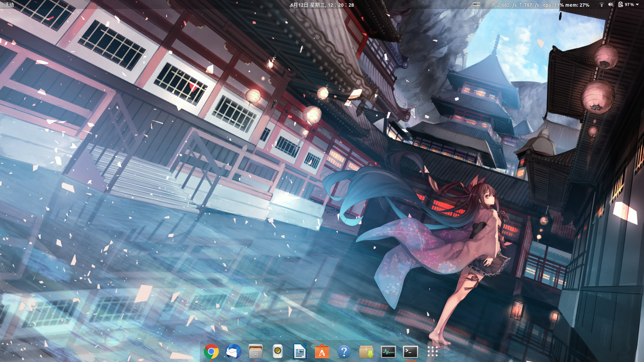The width and height of the screenshot is (644, 362).
Task: Open the file manager cabinet icon
Action: (x=256, y=352)
